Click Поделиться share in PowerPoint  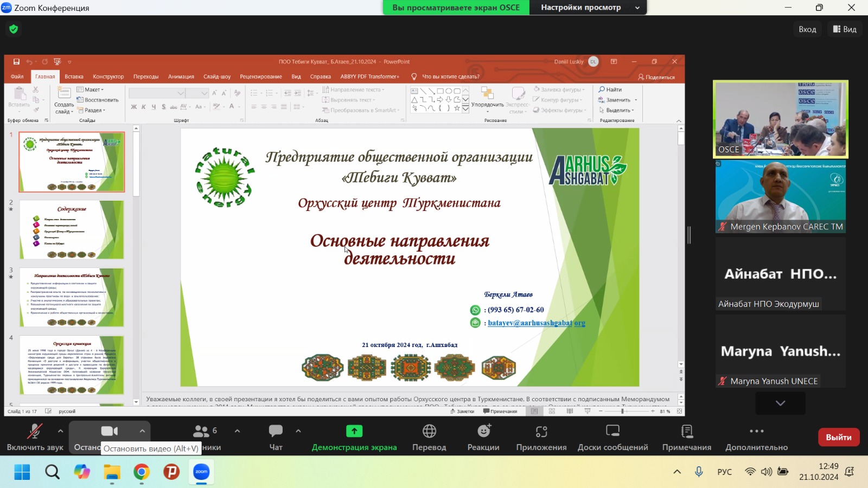[656, 77]
